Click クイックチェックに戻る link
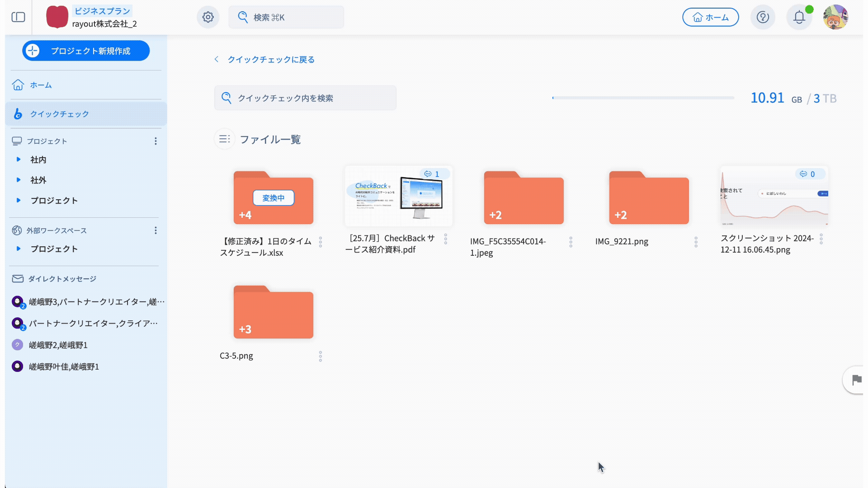This screenshot has width=868, height=488. pyautogui.click(x=270, y=60)
